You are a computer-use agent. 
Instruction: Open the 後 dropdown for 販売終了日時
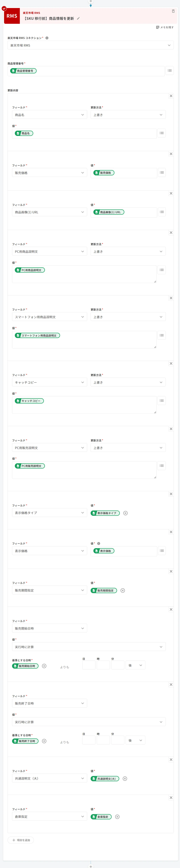135,740
